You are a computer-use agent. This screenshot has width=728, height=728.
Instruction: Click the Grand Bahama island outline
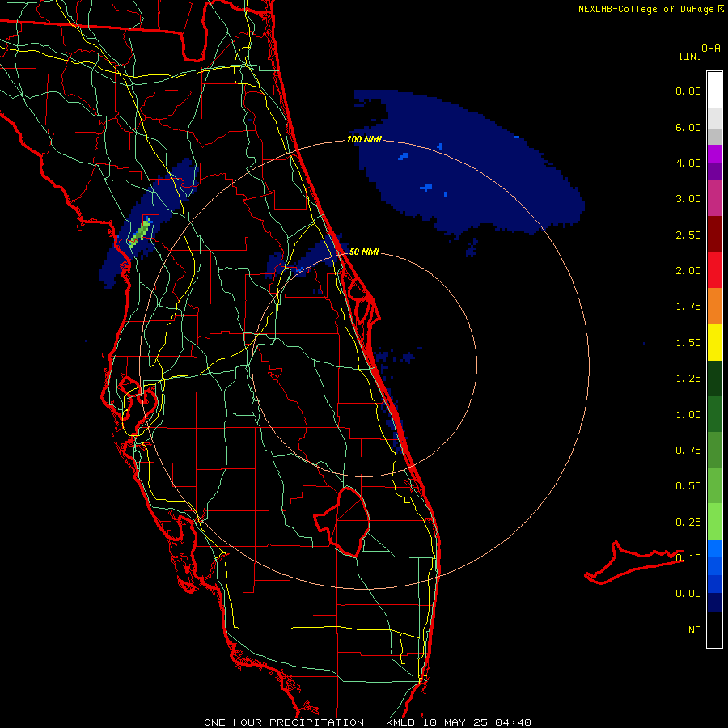click(633, 562)
